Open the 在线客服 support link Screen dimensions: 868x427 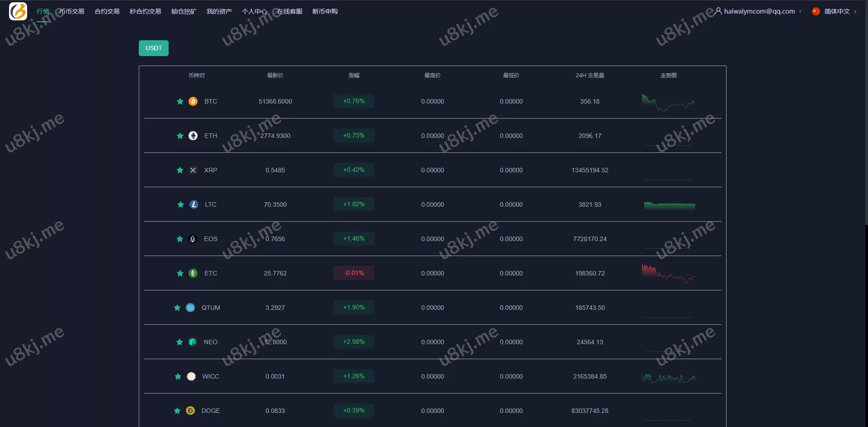289,11
